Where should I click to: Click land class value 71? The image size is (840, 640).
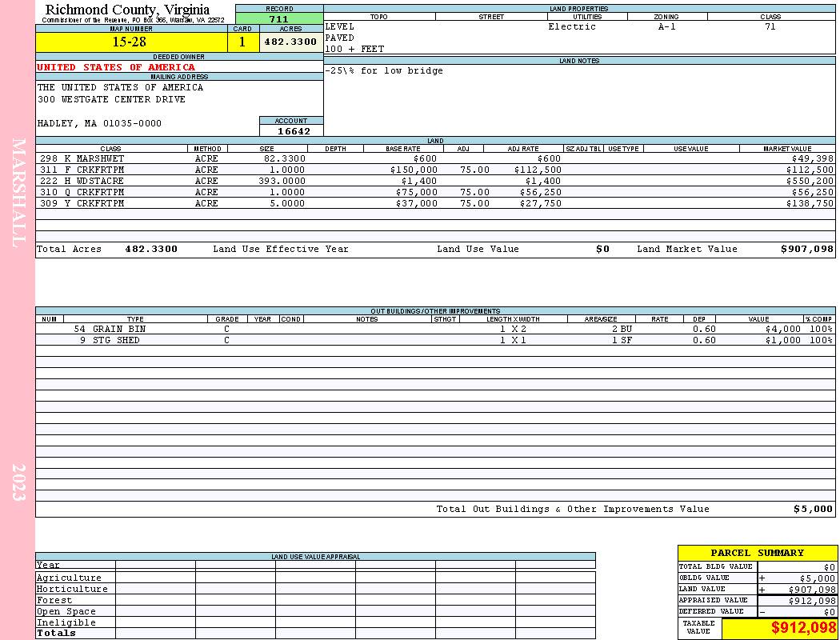(770, 26)
